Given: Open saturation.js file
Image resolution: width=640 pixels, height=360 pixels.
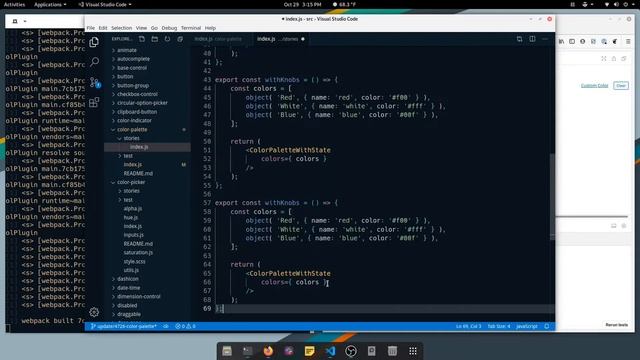Looking at the screenshot, I should tap(138, 253).
